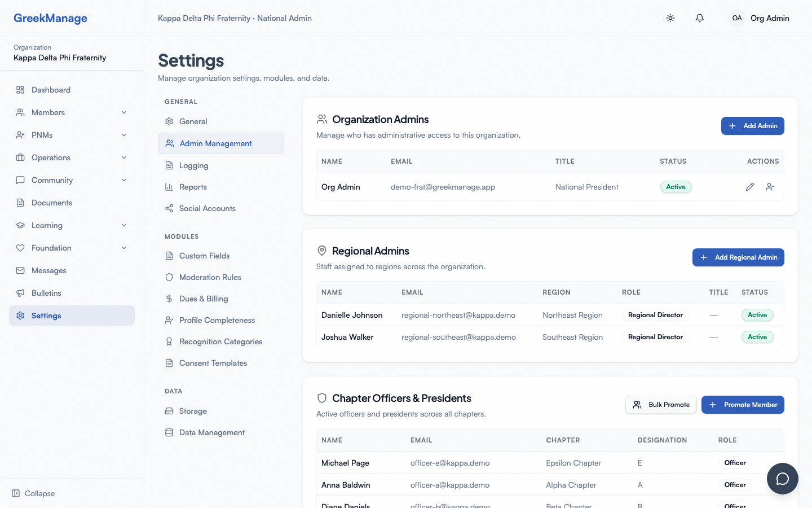
Task: Toggle light/dark theme sun icon
Action: click(670, 18)
